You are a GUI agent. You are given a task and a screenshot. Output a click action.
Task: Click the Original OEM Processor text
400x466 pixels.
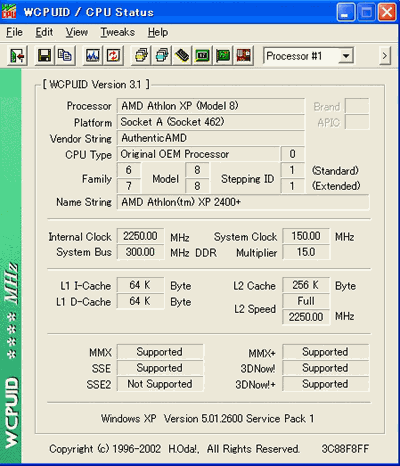pos(175,154)
